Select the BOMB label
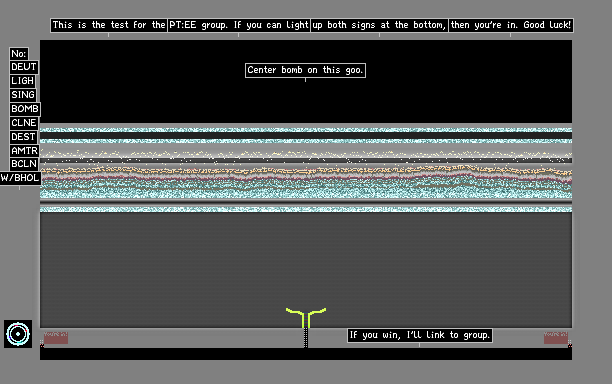Viewport: 612px width, 384px height. 25,109
